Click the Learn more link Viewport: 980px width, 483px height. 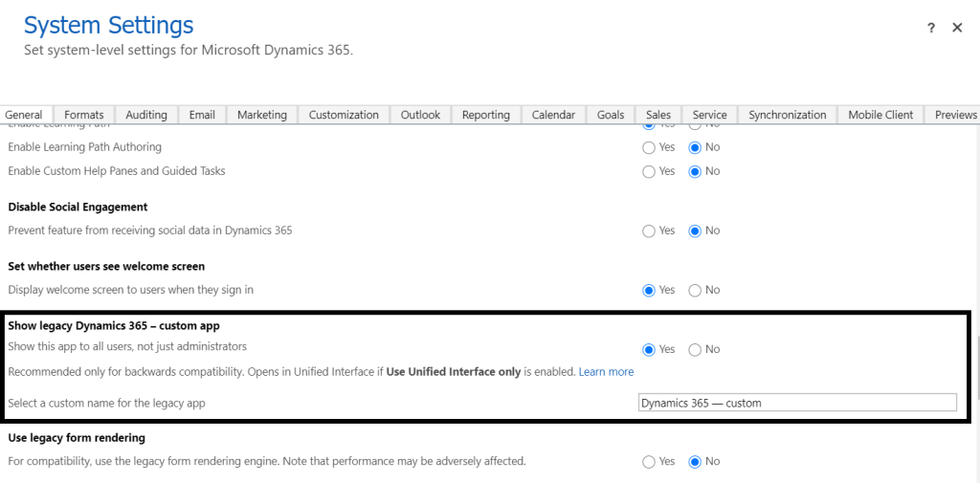click(x=606, y=371)
